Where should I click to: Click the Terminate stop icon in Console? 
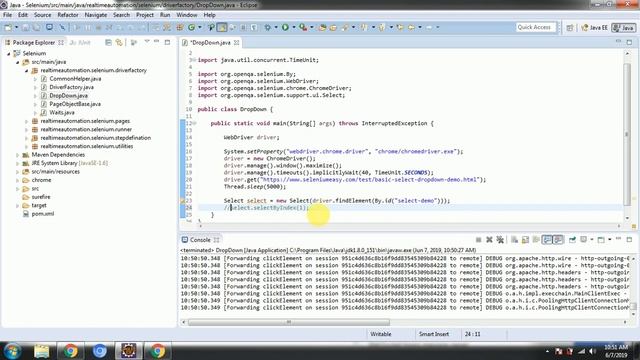pos(478,240)
